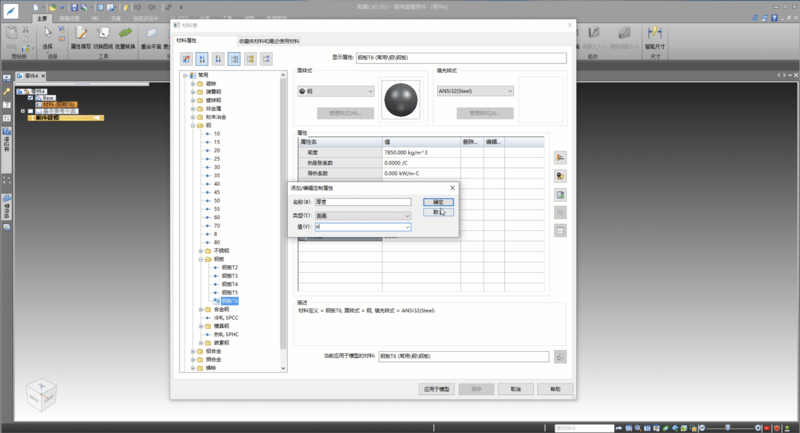Click the top icon right of properties table
The height and width of the screenshot is (433, 800).
pyautogui.click(x=560, y=157)
